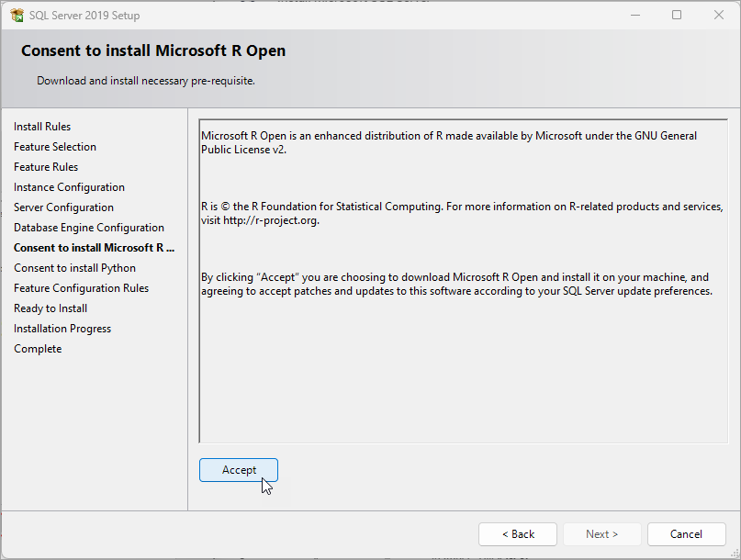Click the SQL Server Setup title icon
Image resolution: width=741 pixels, height=560 pixels.
(17, 15)
